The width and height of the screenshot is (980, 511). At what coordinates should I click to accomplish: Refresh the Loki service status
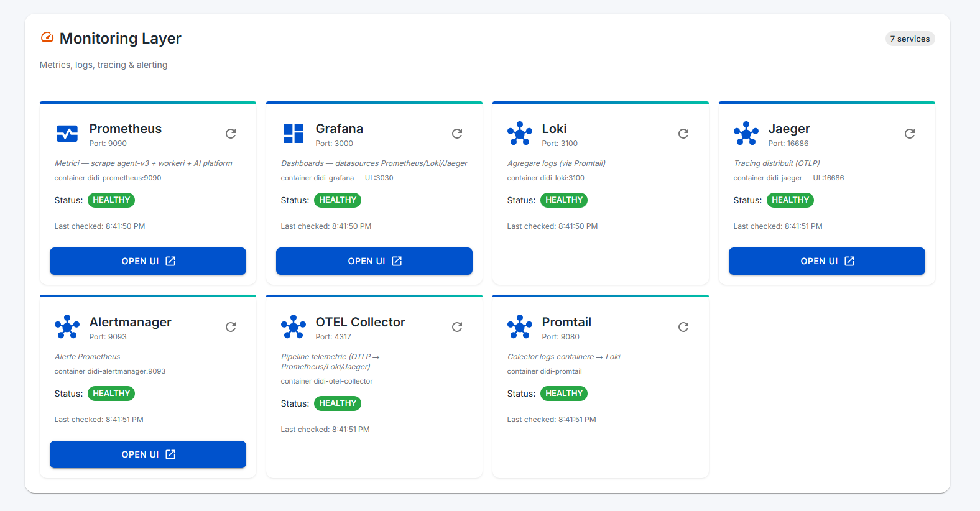coord(683,134)
